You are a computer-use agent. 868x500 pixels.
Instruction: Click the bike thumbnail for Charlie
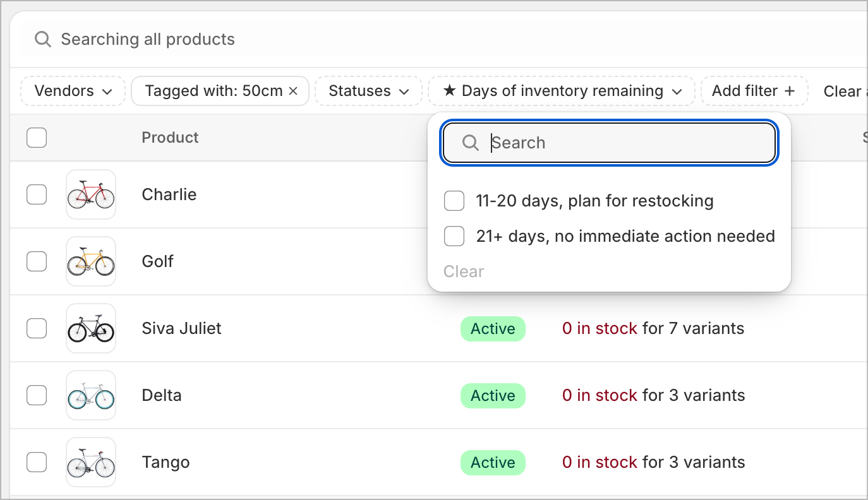tap(91, 194)
